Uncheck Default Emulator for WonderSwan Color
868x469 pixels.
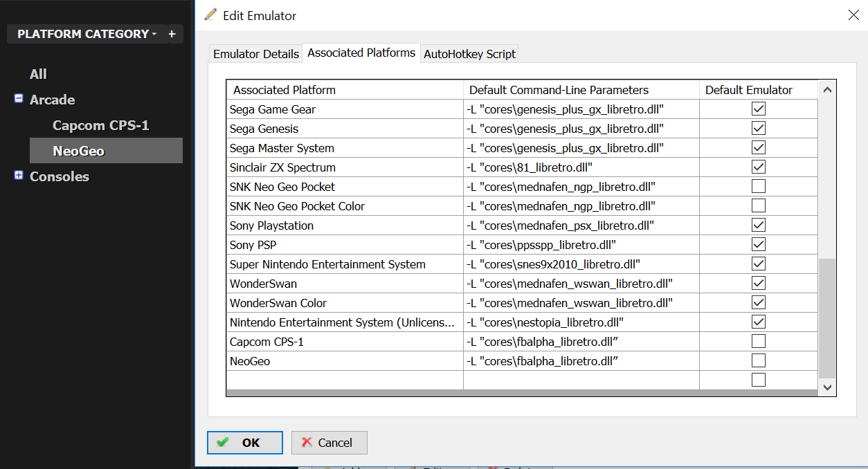(759, 302)
